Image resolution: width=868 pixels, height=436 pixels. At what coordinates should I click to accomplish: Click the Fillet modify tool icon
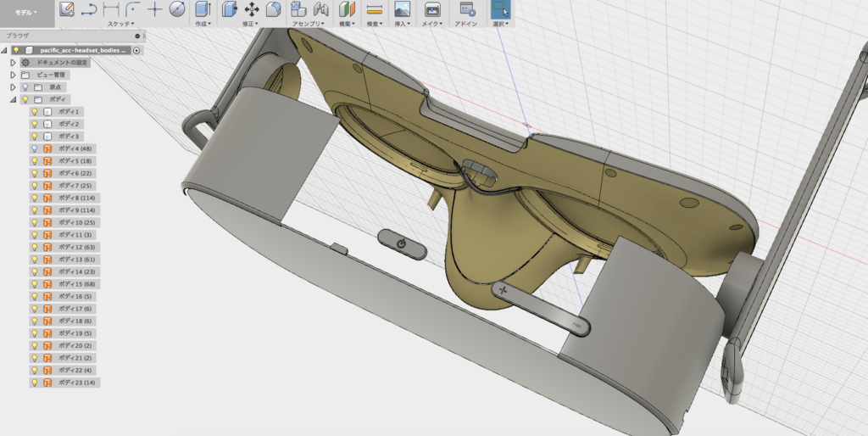pyautogui.click(x=274, y=8)
